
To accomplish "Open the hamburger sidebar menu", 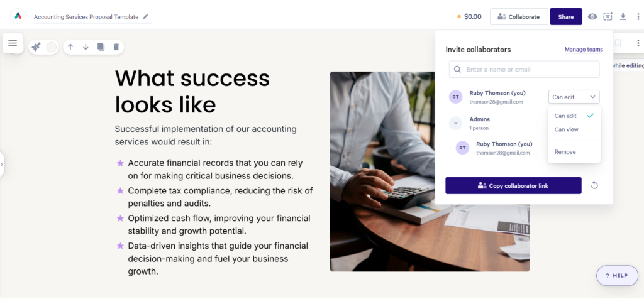I will click(13, 43).
